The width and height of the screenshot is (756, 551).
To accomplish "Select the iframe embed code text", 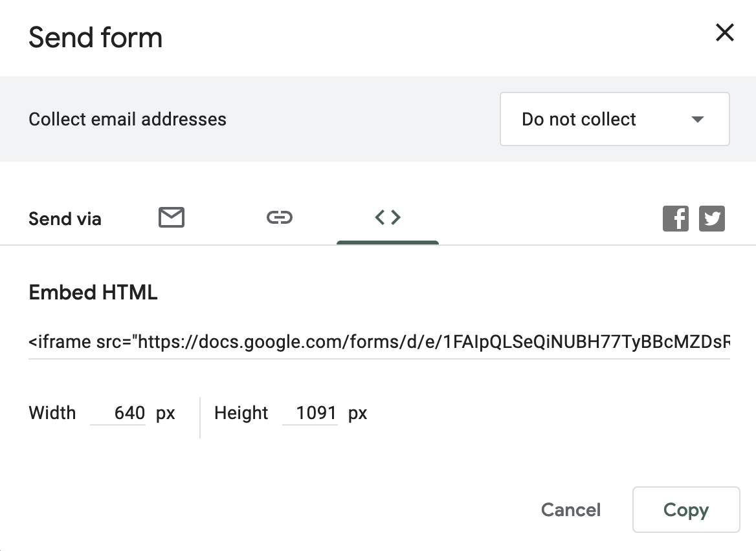I will [379, 342].
